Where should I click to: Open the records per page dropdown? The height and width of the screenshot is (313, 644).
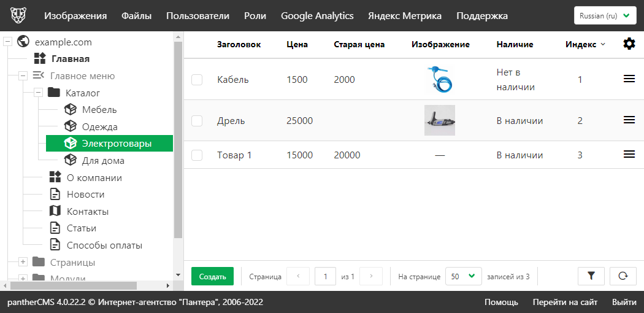click(x=462, y=276)
